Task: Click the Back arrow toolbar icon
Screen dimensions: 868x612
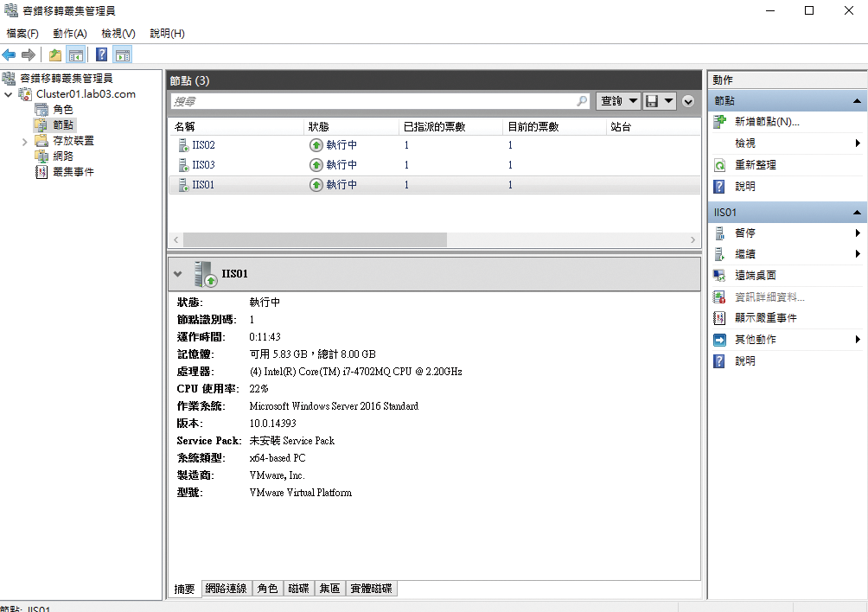Action: coord(9,54)
